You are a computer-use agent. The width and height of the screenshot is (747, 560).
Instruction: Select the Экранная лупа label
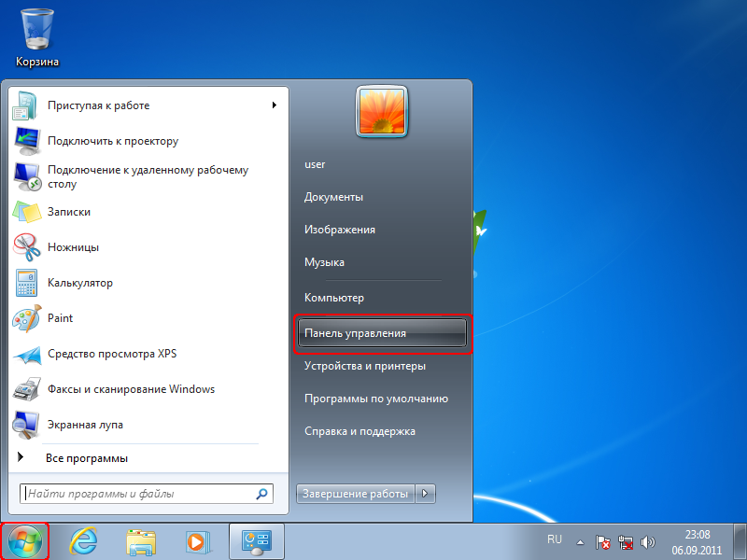point(85,425)
